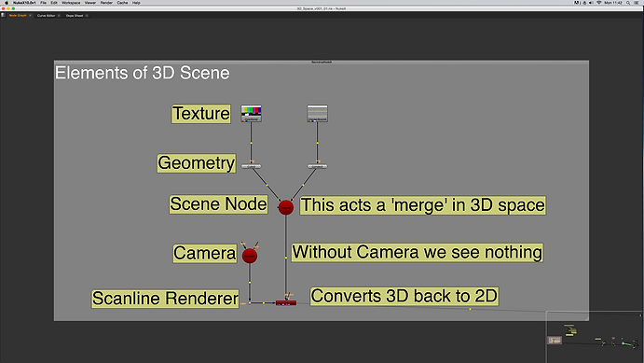Switch to the Dope Sheet tab

[75, 16]
